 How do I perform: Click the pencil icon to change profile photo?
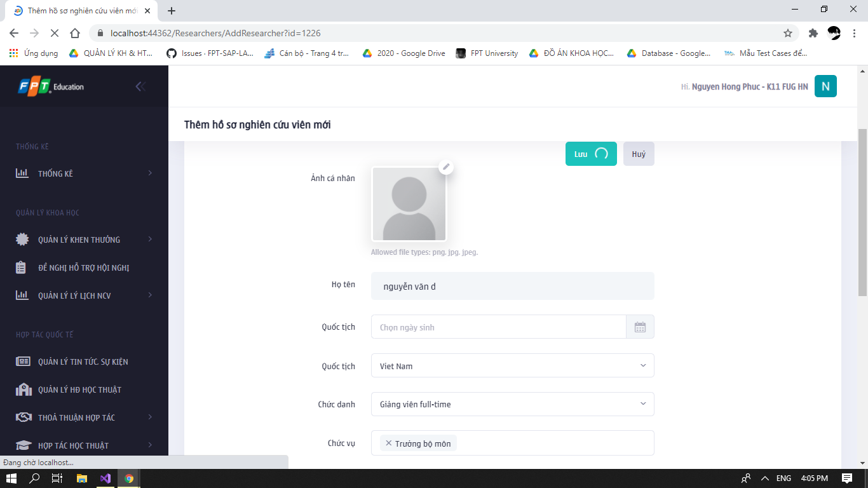pos(447,167)
